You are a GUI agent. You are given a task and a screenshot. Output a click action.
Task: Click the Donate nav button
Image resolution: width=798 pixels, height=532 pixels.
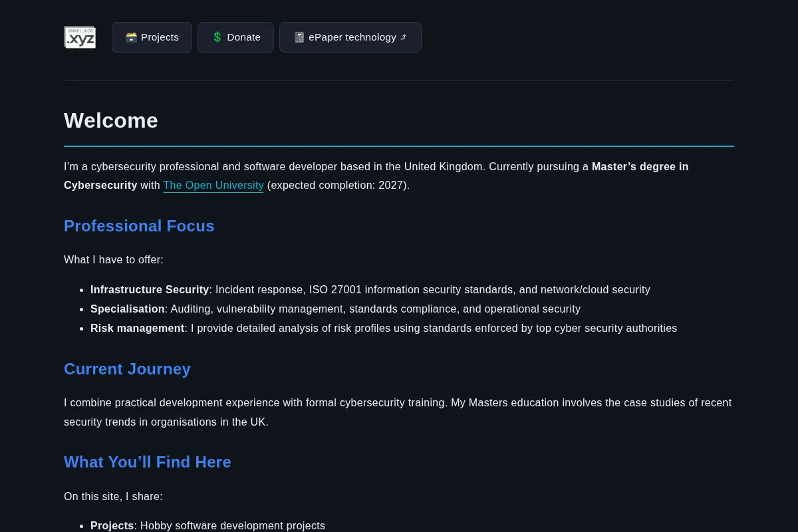pyautogui.click(x=235, y=37)
